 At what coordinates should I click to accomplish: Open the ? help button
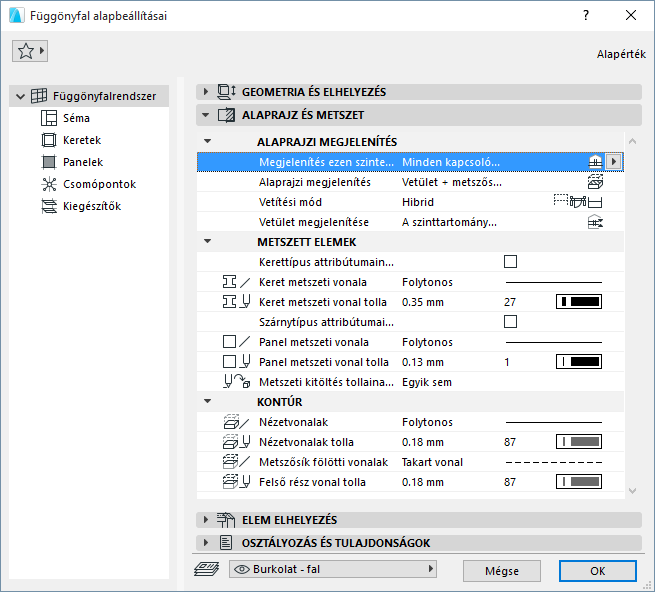coord(586,15)
